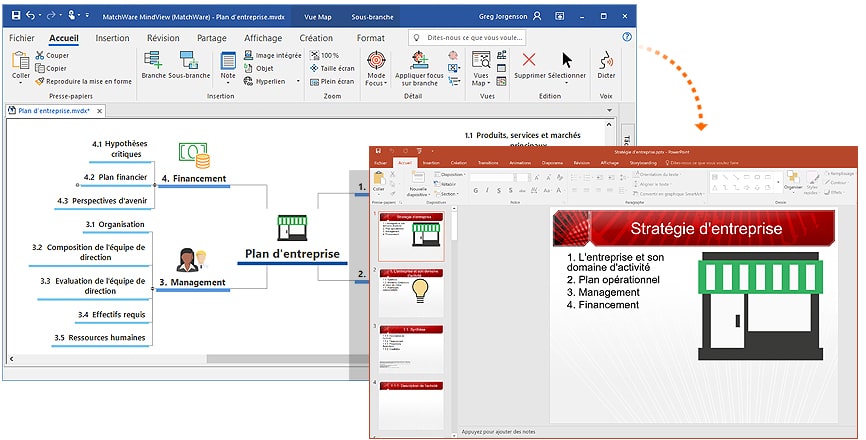Select the Plan d'entreprise root node

(x=292, y=254)
